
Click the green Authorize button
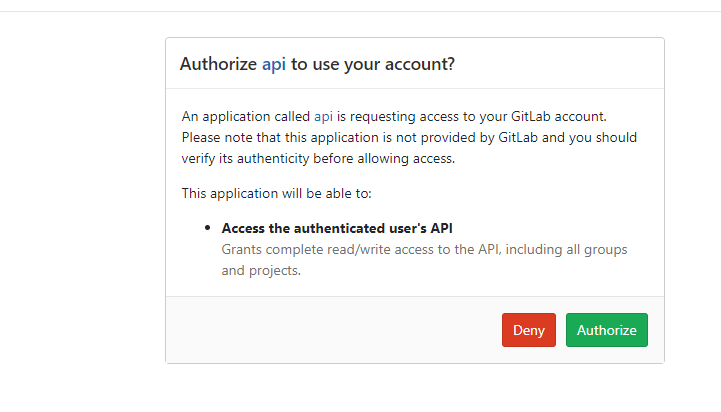606,330
